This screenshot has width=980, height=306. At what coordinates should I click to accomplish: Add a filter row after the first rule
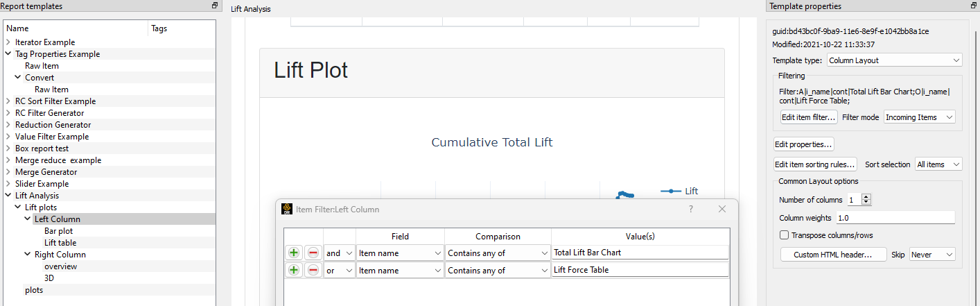coord(294,253)
